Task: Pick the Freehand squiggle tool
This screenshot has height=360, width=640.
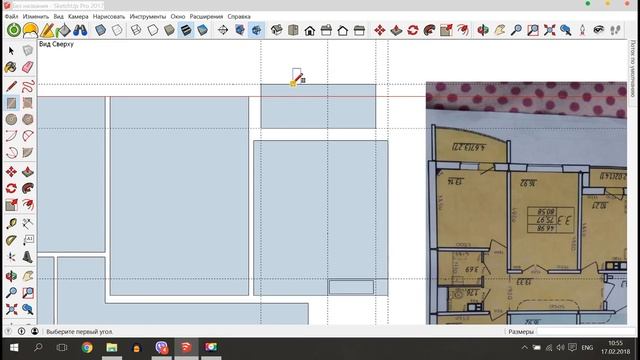Action: tap(28, 86)
